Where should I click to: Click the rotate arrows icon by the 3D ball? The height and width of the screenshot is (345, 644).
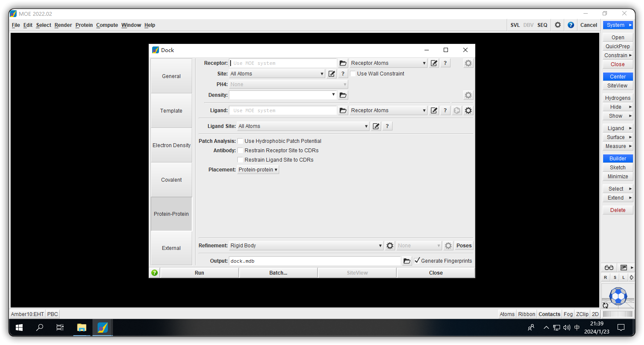(x=605, y=305)
